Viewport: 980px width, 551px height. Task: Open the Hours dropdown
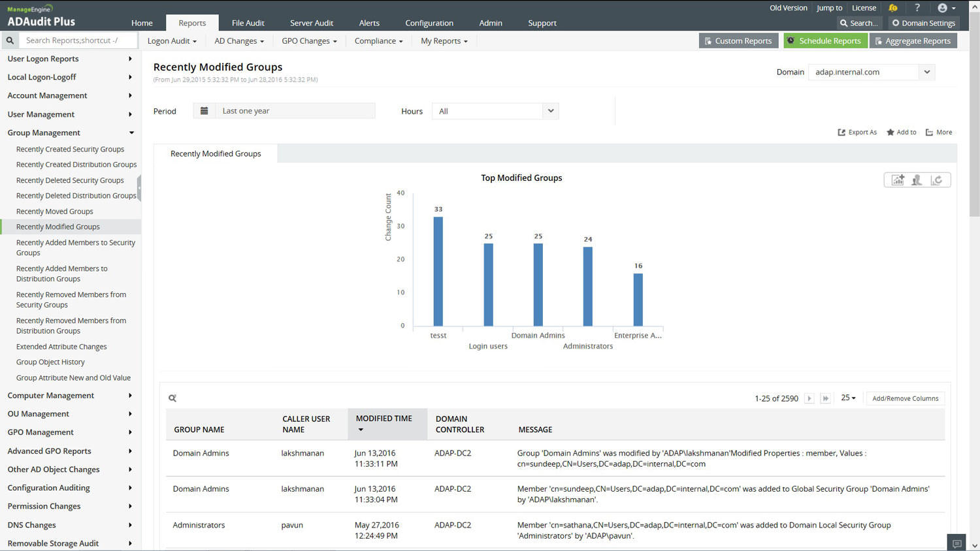pyautogui.click(x=550, y=111)
